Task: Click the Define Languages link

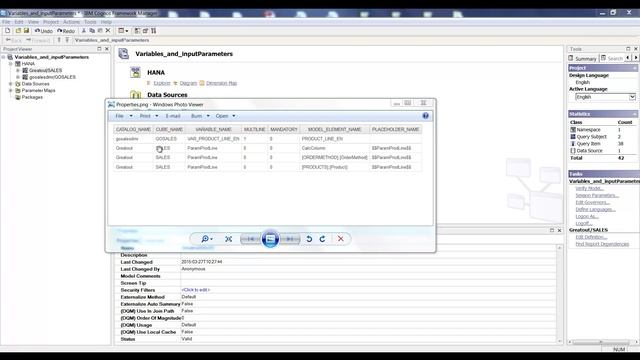Action: coord(596,209)
